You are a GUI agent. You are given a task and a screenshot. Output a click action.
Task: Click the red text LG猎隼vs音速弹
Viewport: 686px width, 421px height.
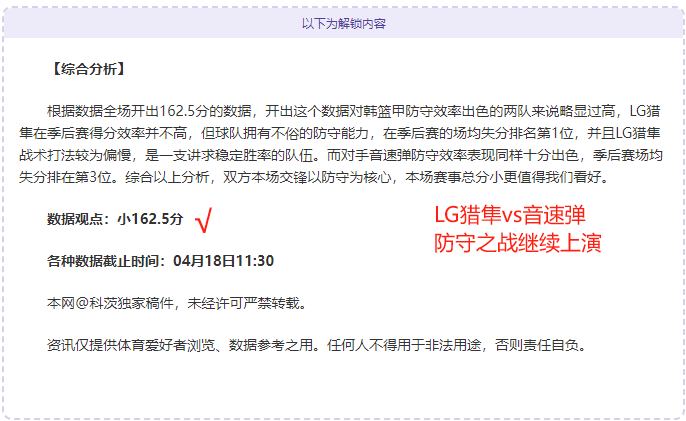[x=510, y=215]
